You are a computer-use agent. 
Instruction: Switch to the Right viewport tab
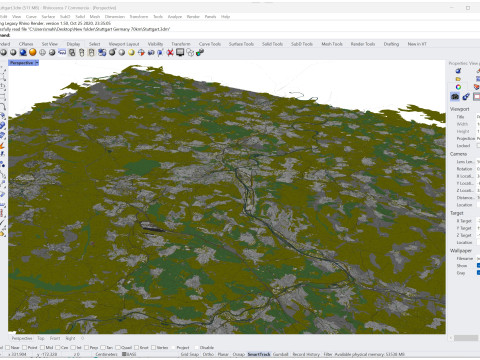click(70, 338)
